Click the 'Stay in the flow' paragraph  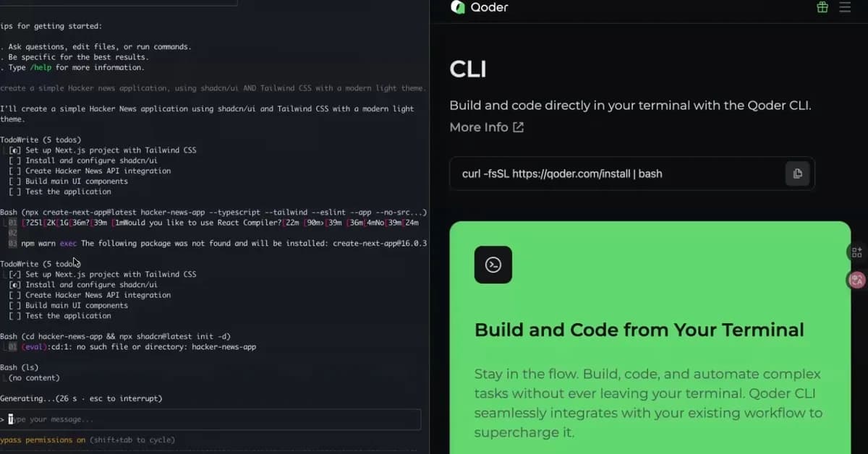[648, 403]
